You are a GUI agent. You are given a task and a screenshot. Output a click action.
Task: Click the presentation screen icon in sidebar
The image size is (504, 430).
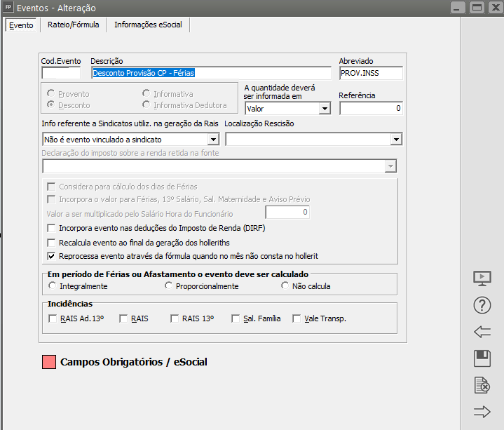pyautogui.click(x=482, y=278)
